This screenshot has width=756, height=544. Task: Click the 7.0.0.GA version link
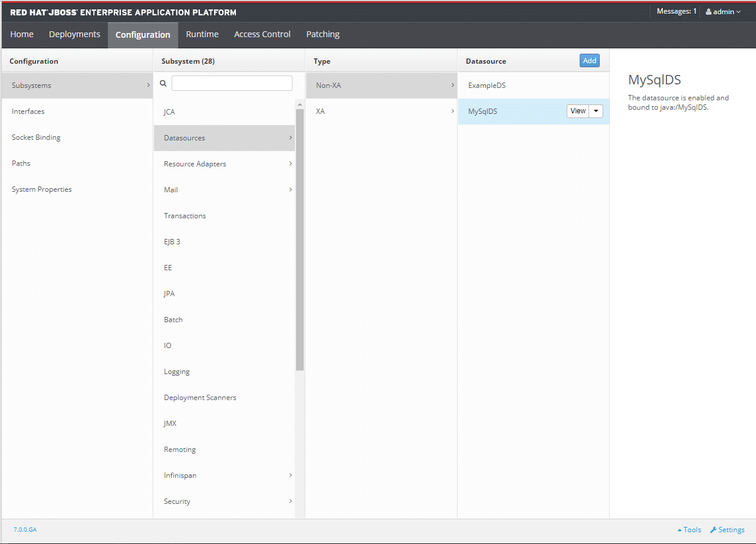click(25, 530)
